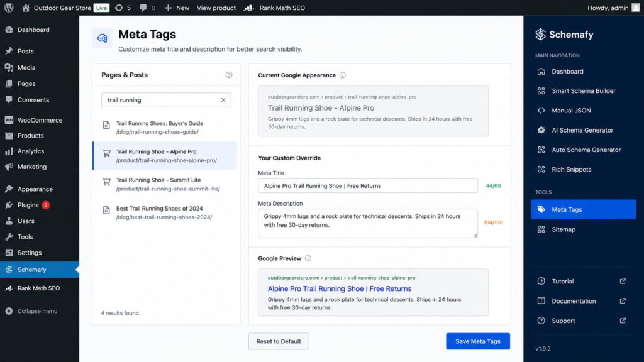Open Comments in WordPress sidebar
Viewport: 644px width, 362px height.
pyautogui.click(x=40, y=100)
